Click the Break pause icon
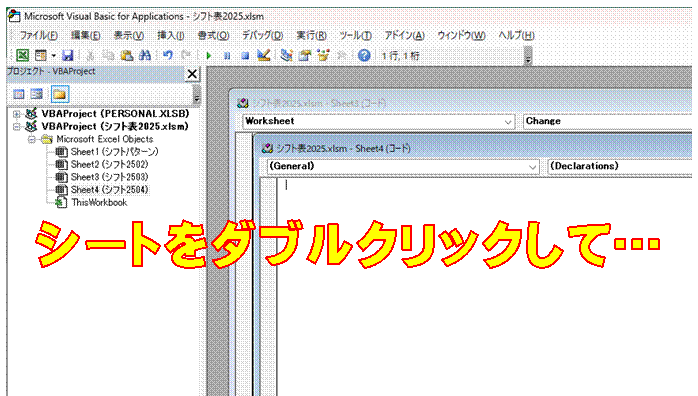The height and width of the screenshot is (396, 698). point(227,56)
